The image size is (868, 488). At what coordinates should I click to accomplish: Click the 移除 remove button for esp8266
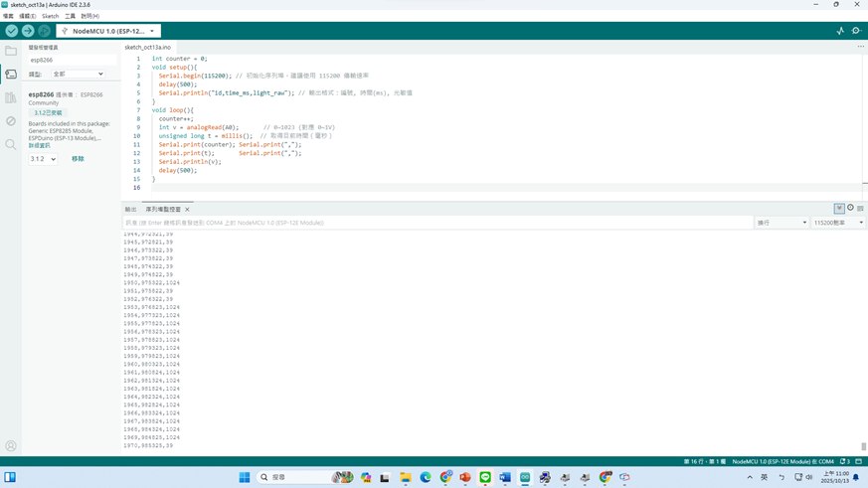coord(78,159)
